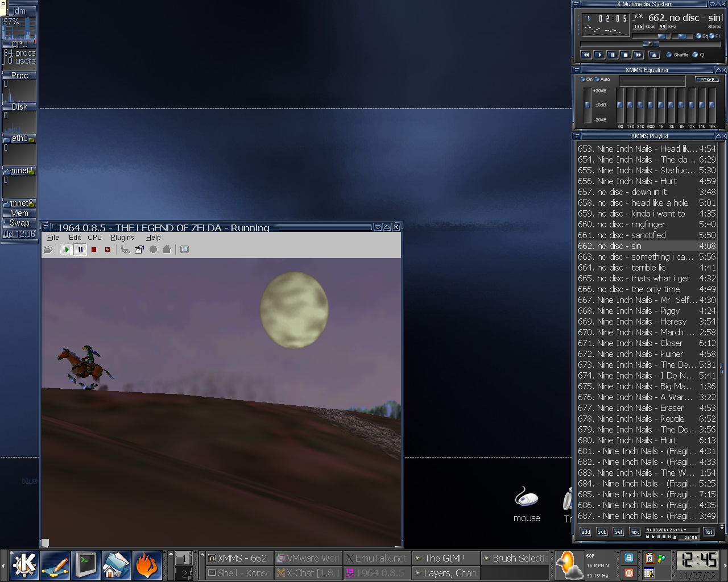Switch to The GIMP taskbar entry

click(446, 558)
